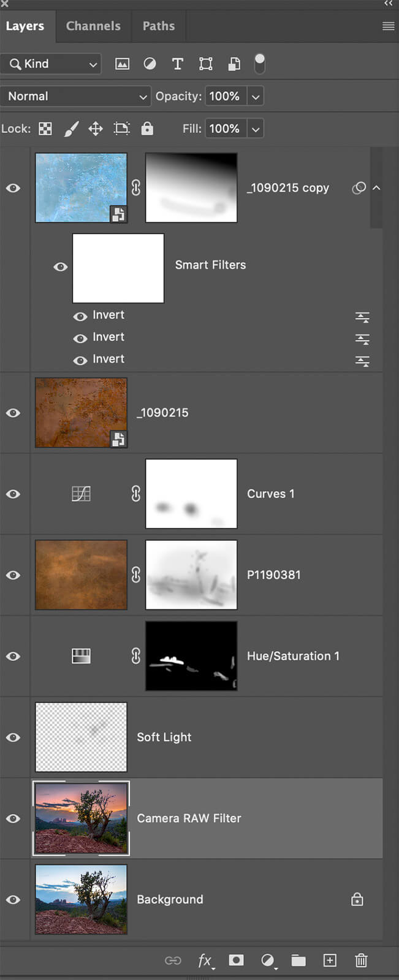The image size is (399, 980).
Task: Delete layer using trash icon
Action: coord(361,960)
